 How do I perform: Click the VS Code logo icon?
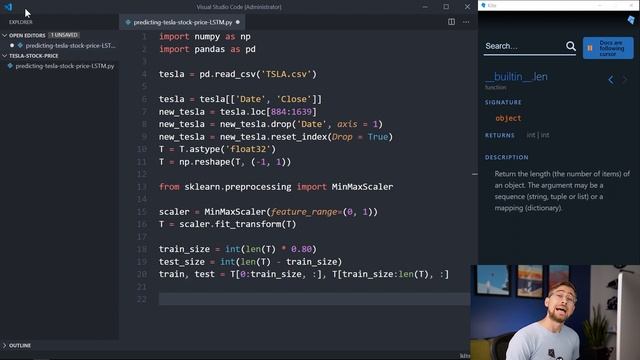pos(8,7)
